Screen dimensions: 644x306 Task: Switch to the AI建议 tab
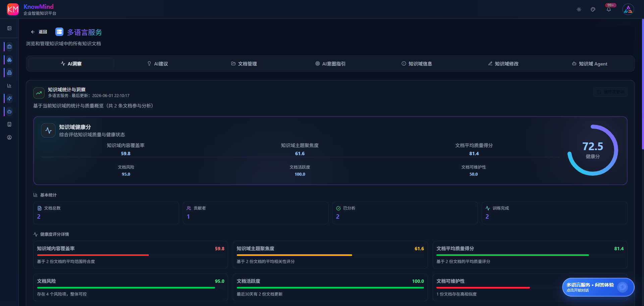[158, 64]
